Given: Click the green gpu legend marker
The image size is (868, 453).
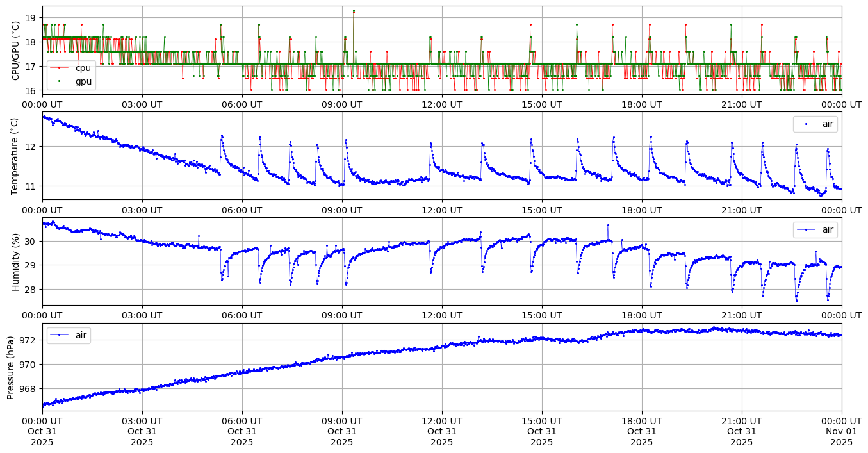Looking at the screenshot, I should click(x=61, y=81).
